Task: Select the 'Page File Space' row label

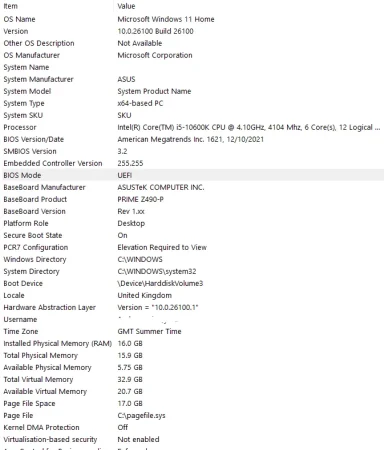Action: pyautogui.click(x=29, y=404)
